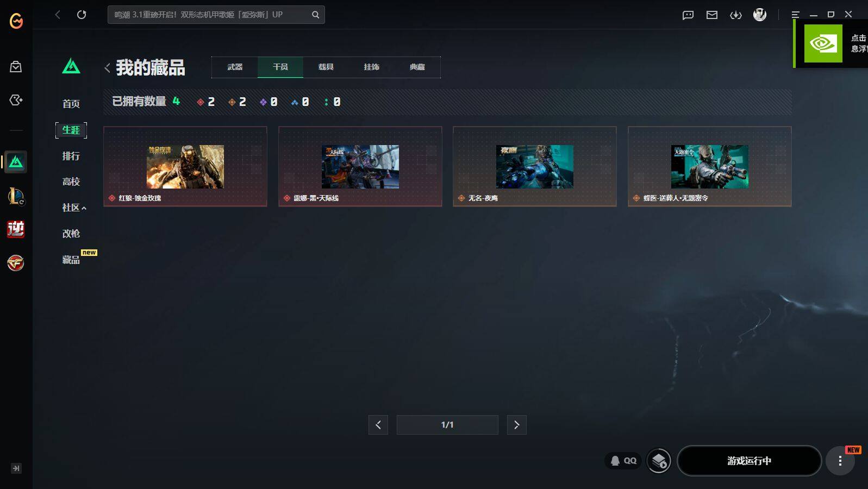Click the 1/1 page number field
This screenshot has height=489, width=868.
447,425
